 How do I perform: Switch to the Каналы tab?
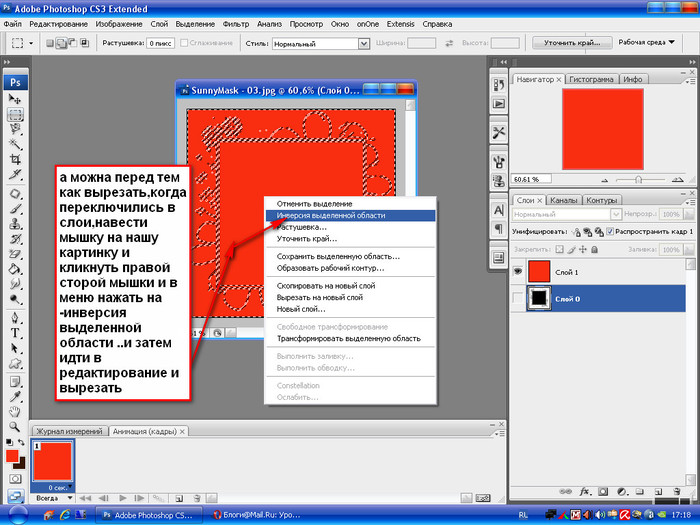pos(563,200)
